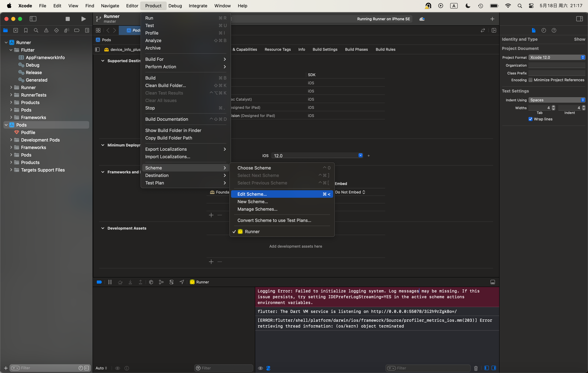The width and height of the screenshot is (588, 373).
Task: Select Clean Build Folder… menu item
Action: [186, 85]
